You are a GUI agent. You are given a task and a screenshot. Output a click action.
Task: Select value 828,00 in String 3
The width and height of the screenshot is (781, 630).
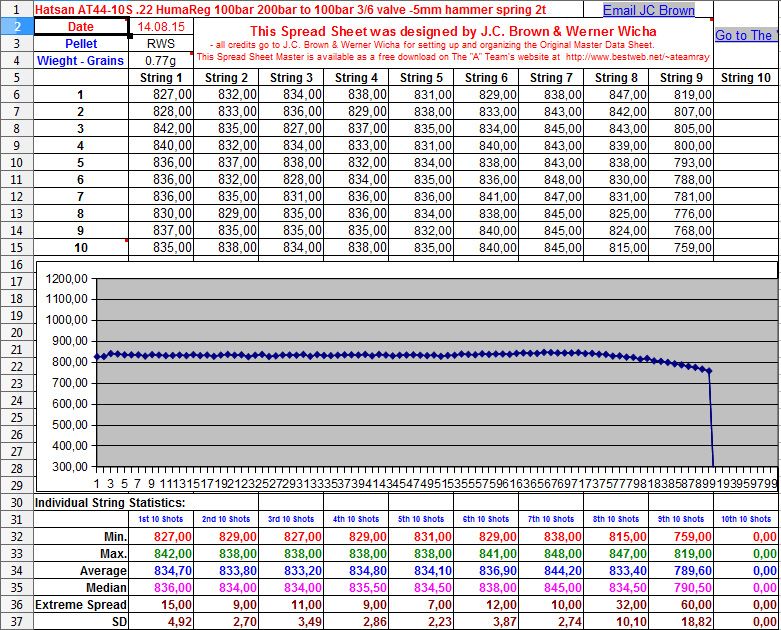pyautogui.click(x=291, y=179)
